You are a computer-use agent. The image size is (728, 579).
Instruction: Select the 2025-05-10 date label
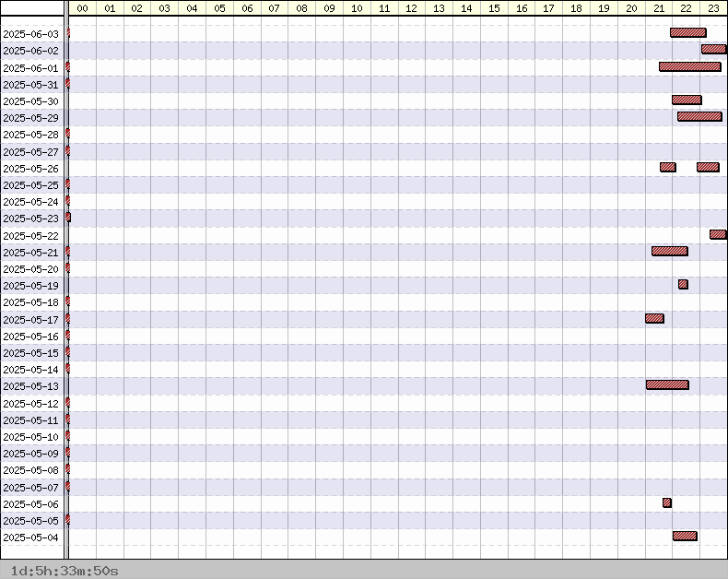[31, 437]
